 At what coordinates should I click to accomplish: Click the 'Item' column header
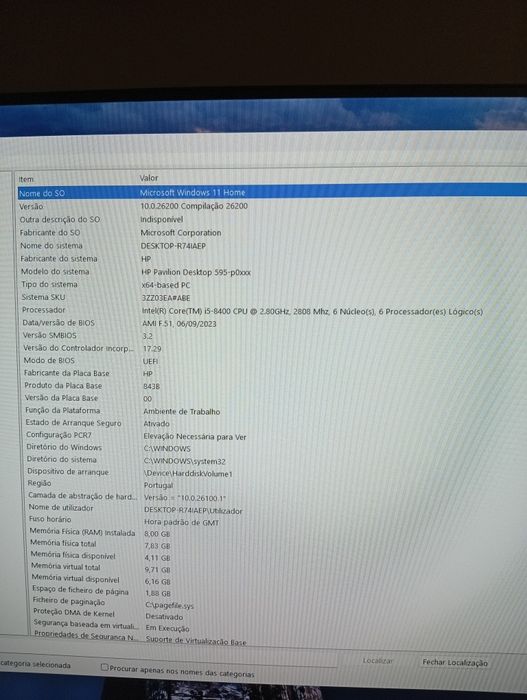(x=26, y=179)
